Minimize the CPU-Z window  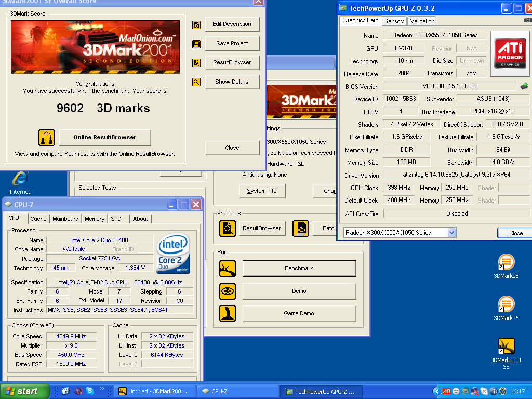click(171, 205)
